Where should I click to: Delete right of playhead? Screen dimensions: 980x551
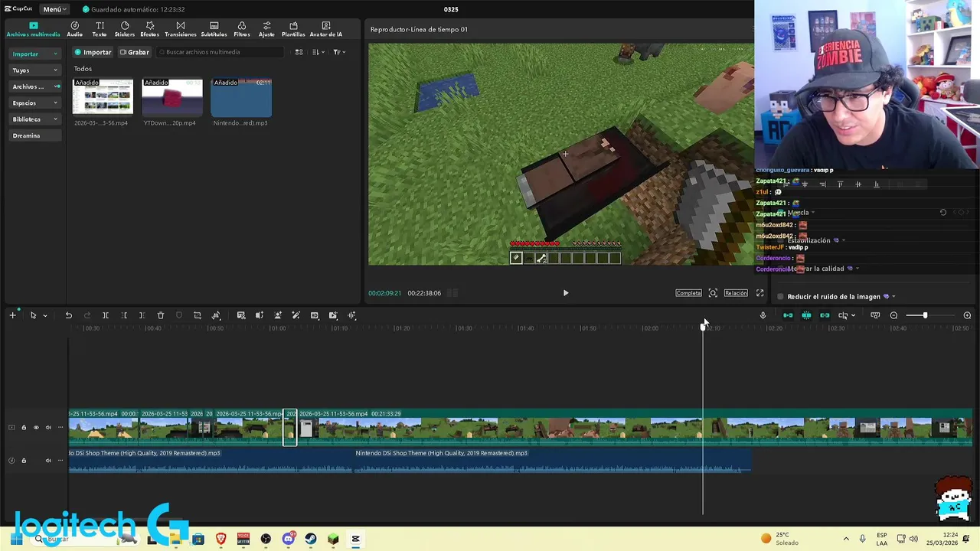point(142,315)
